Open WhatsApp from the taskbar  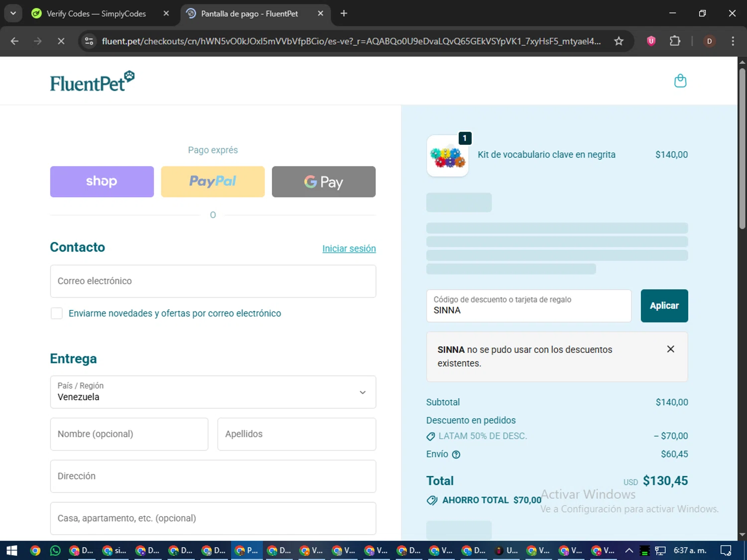tap(55, 551)
